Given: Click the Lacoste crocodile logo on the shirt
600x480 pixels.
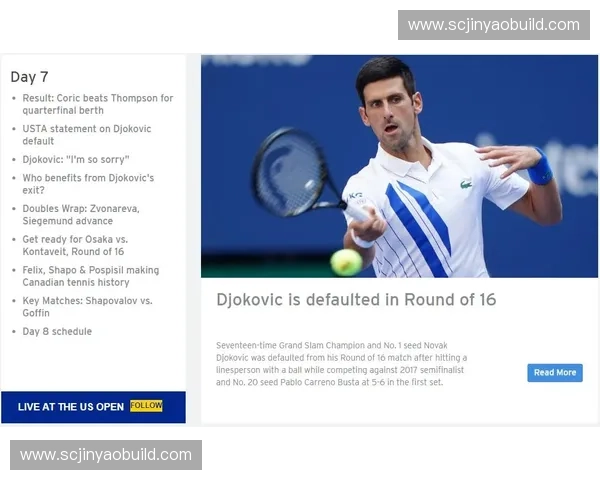Looking at the screenshot, I should [x=466, y=184].
